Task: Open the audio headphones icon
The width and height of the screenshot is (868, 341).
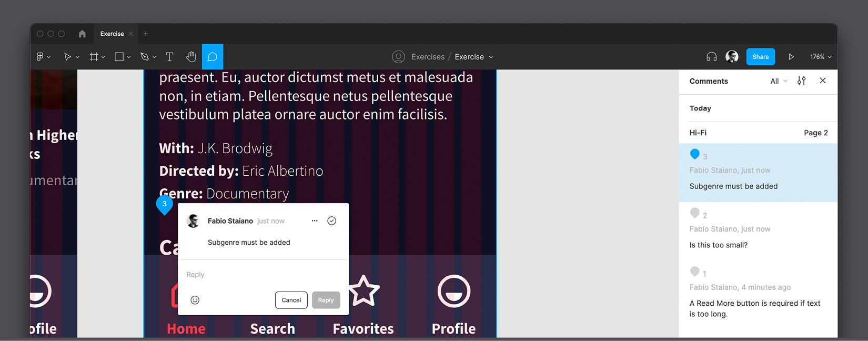Action: (712, 57)
